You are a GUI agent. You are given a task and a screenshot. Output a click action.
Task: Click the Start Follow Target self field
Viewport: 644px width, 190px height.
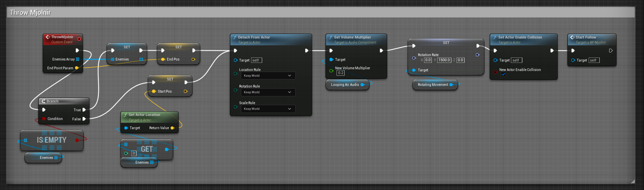click(594, 60)
